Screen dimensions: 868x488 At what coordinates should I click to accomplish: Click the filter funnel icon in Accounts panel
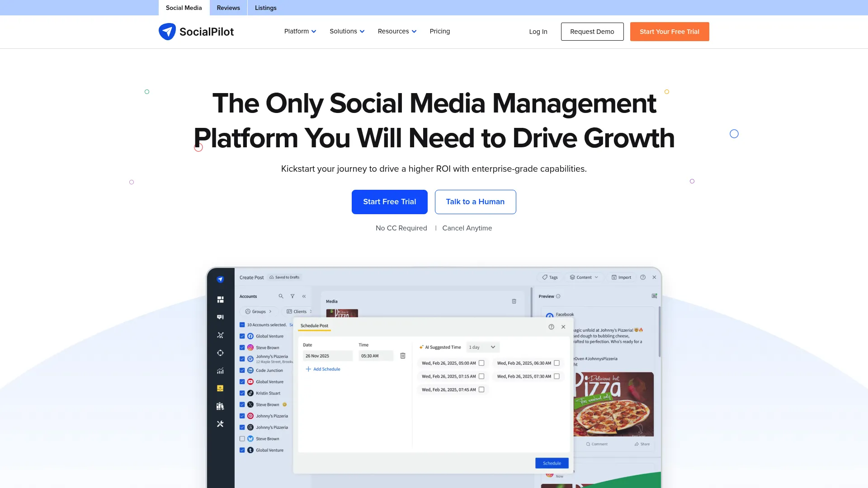point(292,296)
